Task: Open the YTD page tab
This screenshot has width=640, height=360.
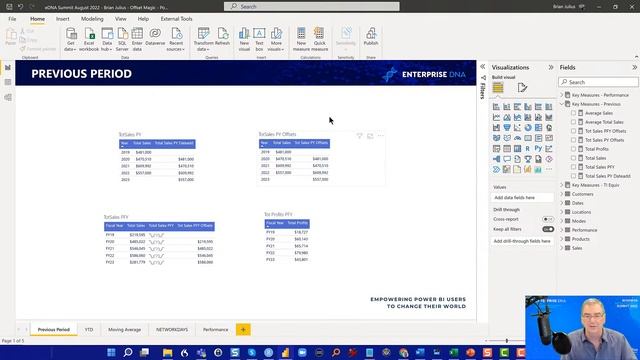Action: (89, 329)
